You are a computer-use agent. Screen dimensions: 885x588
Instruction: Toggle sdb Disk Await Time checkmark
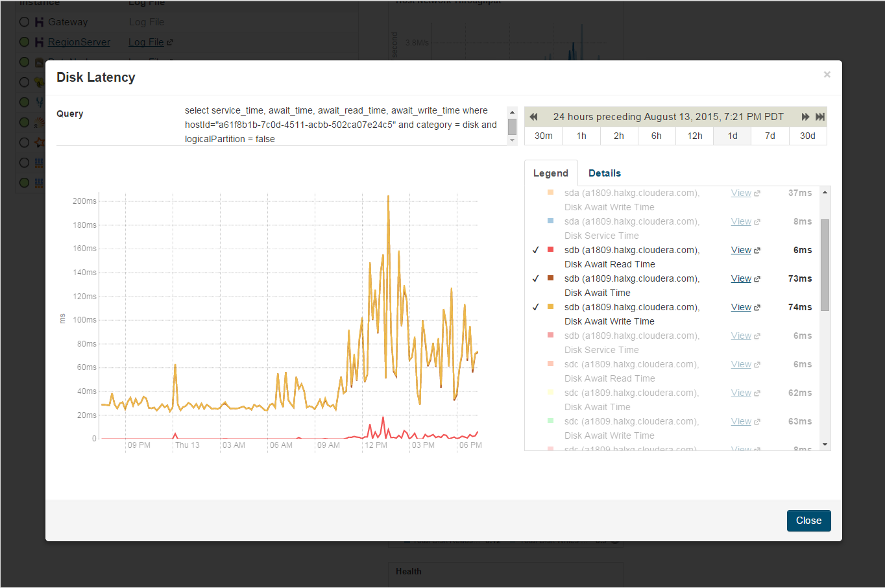(536, 278)
